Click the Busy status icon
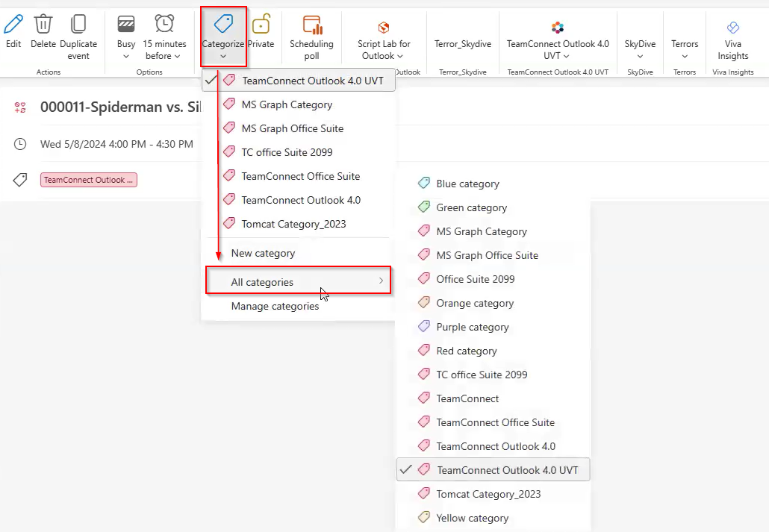 click(x=126, y=24)
